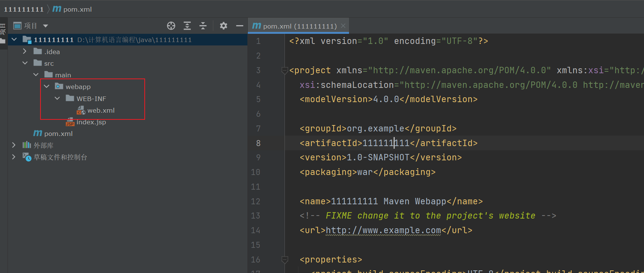The width and height of the screenshot is (644, 273).
Task: Click pom.xml in the breadcrumb bar
Action: click(77, 9)
